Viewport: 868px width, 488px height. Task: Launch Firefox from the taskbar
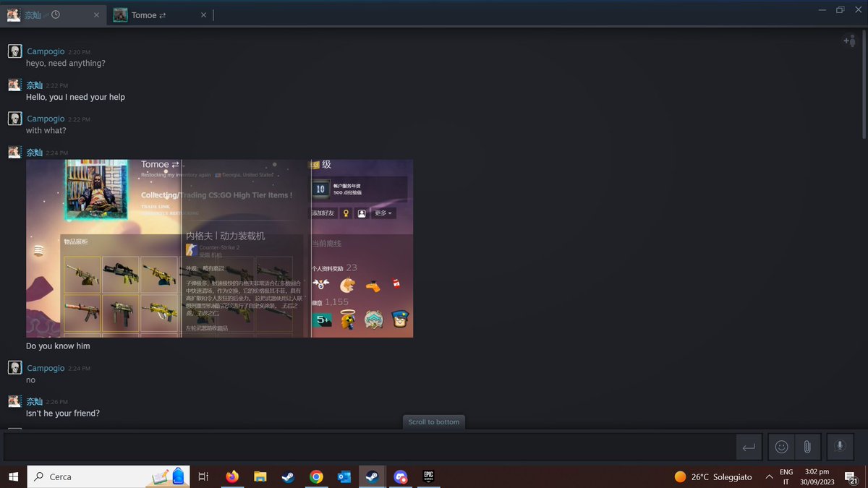(x=231, y=476)
